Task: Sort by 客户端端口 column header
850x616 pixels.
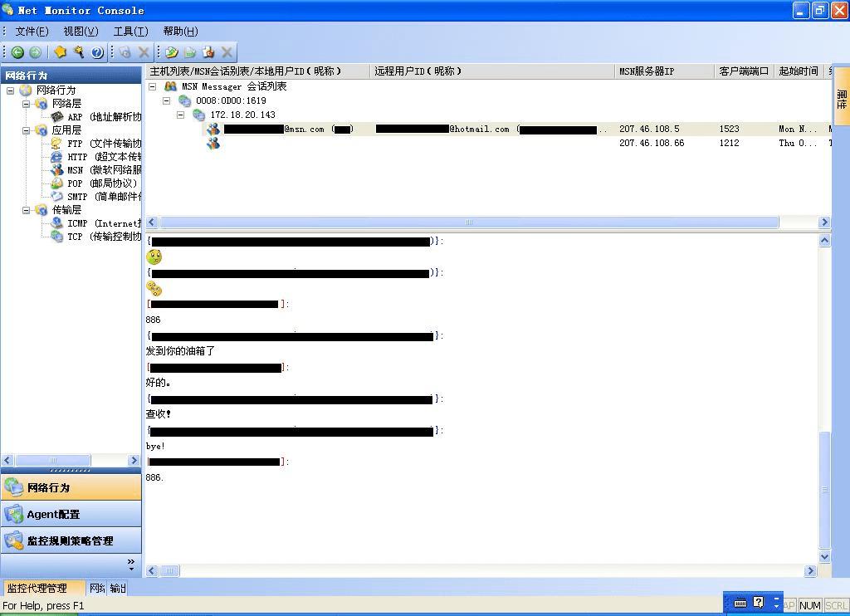Action: [745, 71]
